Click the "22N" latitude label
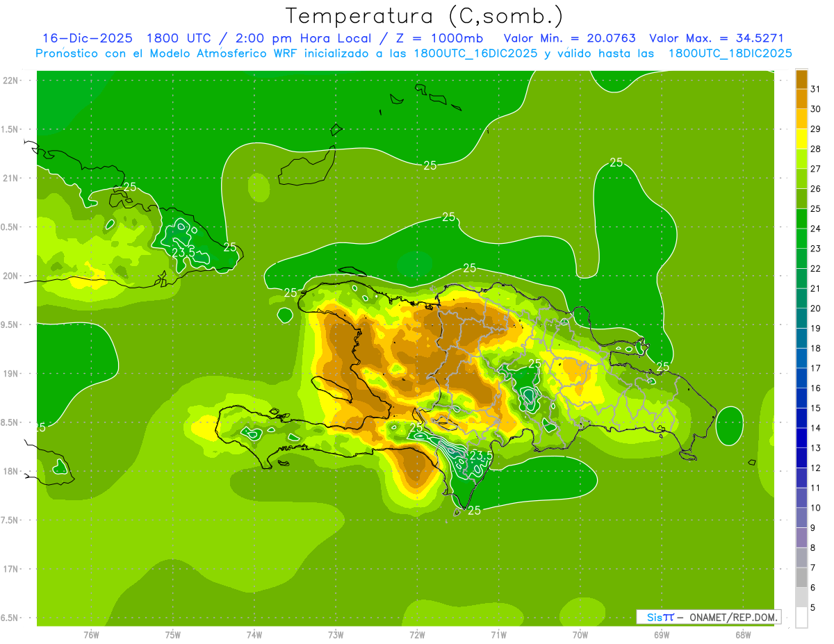834x644 pixels. point(11,81)
